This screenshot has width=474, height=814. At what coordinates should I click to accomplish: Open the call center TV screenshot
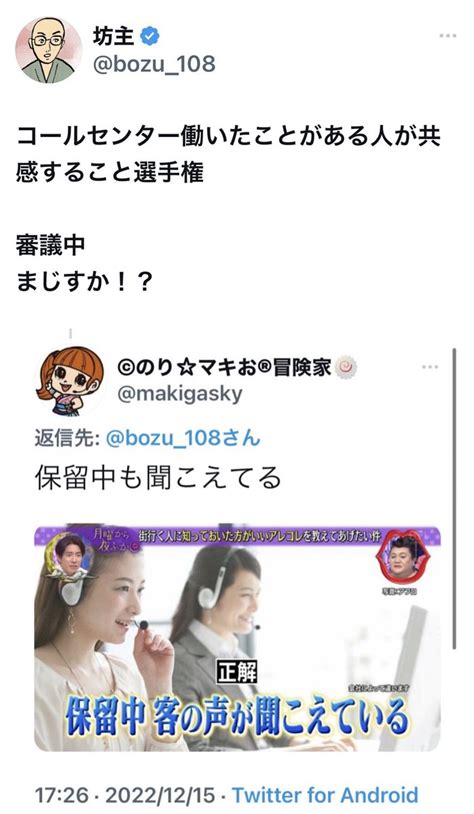point(237,637)
